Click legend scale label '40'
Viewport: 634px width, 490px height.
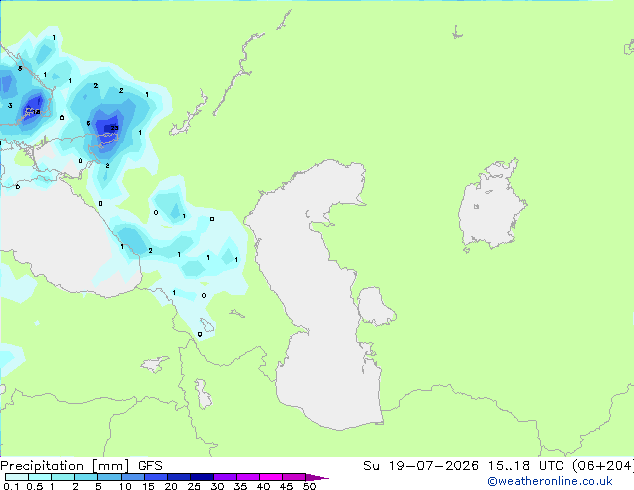point(263,486)
